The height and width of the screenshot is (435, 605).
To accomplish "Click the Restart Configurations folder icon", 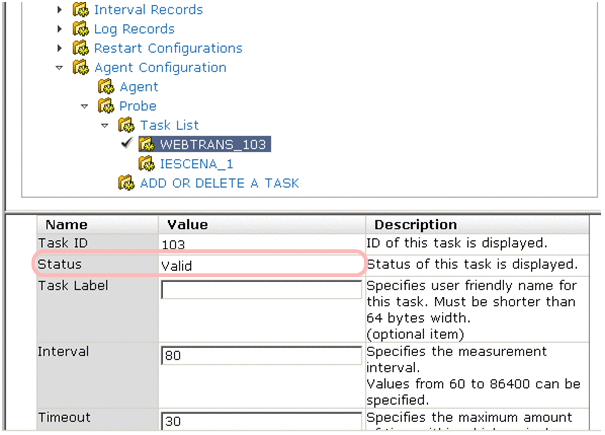I will pos(81,48).
